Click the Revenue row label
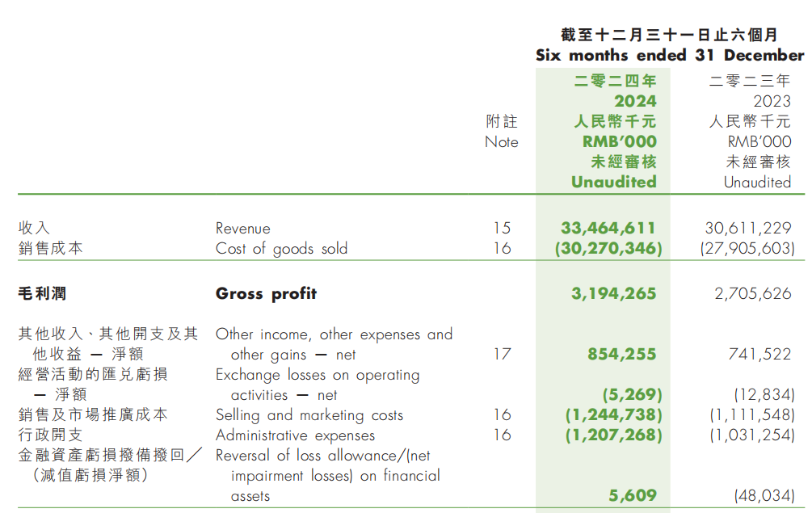 coord(242,229)
